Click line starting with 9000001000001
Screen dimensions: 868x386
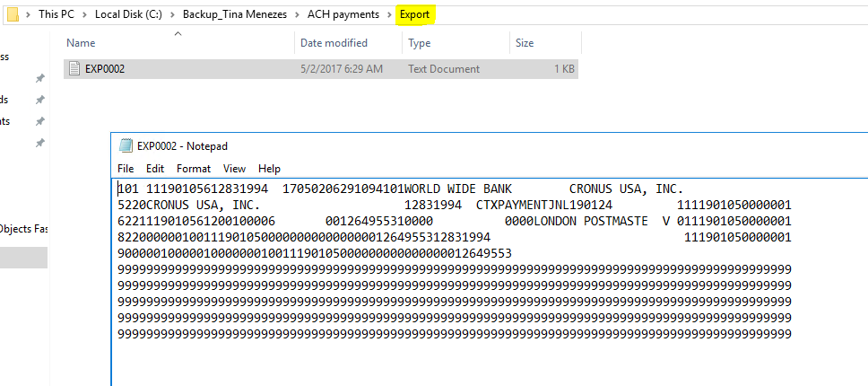315,254
